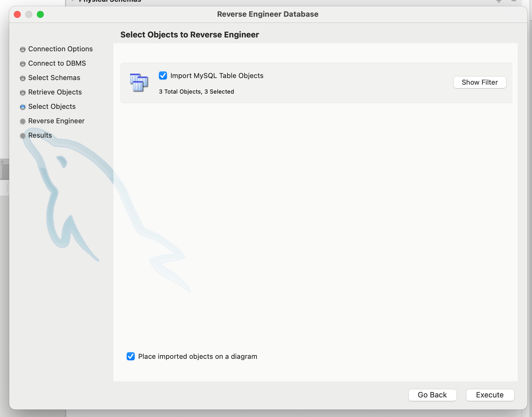Click the Select Objects to Reverse Engineer heading
The width and height of the screenshot is (532, 417).
[190, 35]
